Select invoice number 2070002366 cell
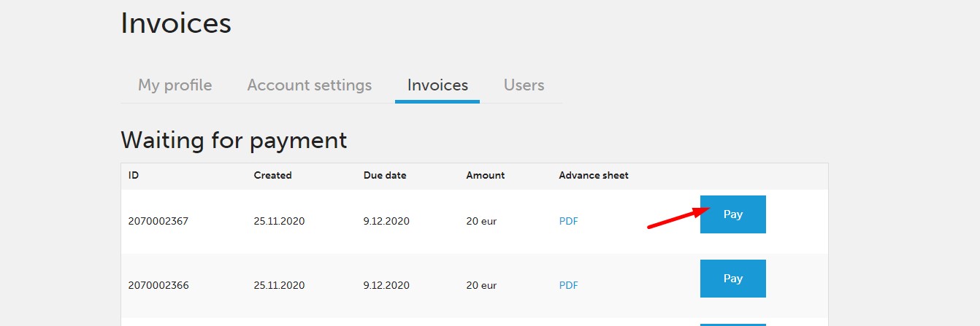Image resolution: width=980 pixels, height=326 pixels. tap(158, 286)
